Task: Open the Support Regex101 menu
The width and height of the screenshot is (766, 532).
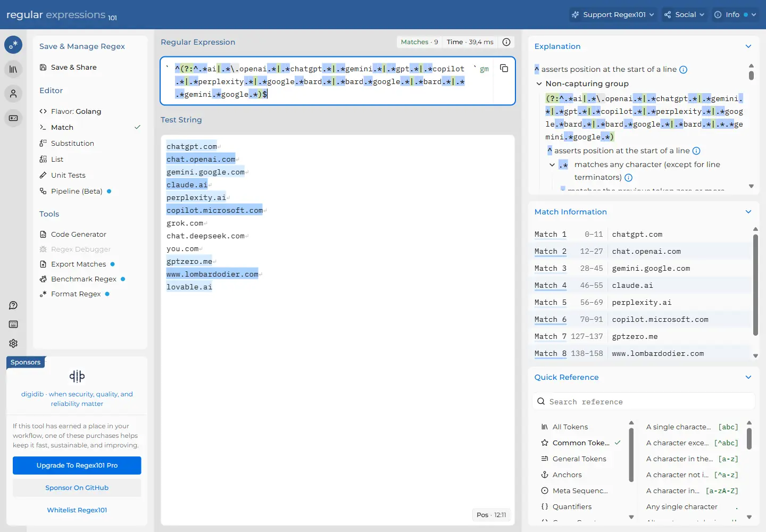Action: [613, 14]
